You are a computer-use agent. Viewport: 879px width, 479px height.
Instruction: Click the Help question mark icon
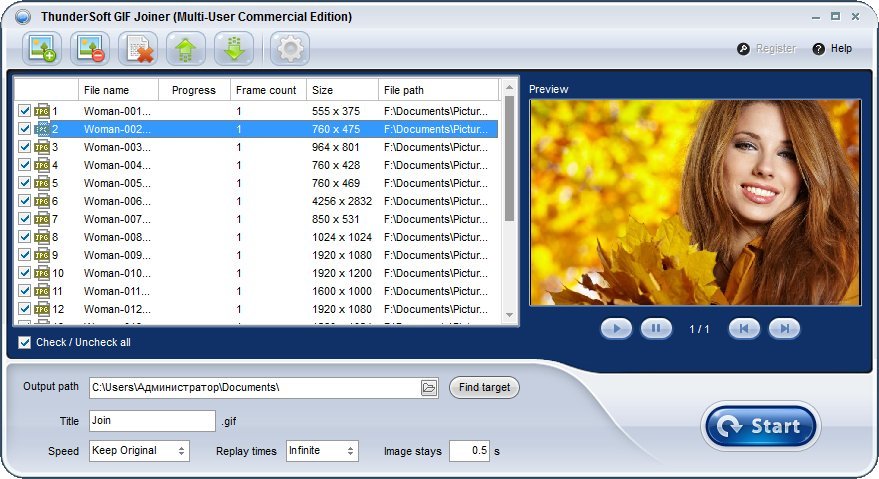[818, 49]
